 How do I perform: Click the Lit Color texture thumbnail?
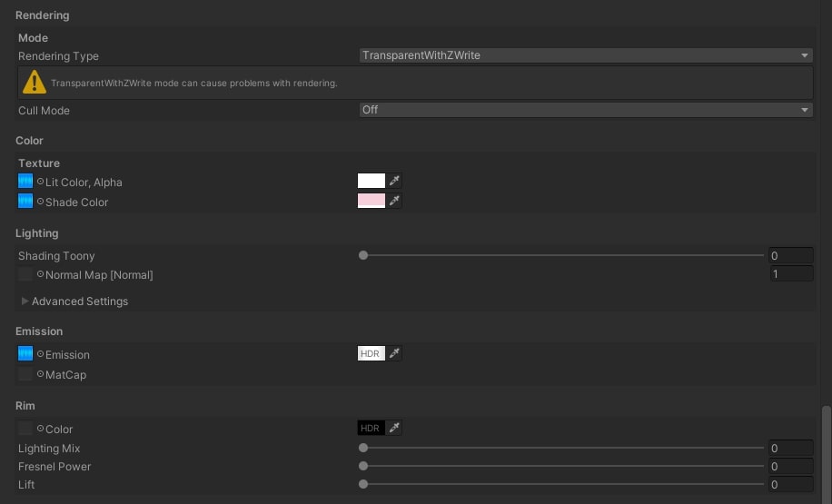coord(25,182)
